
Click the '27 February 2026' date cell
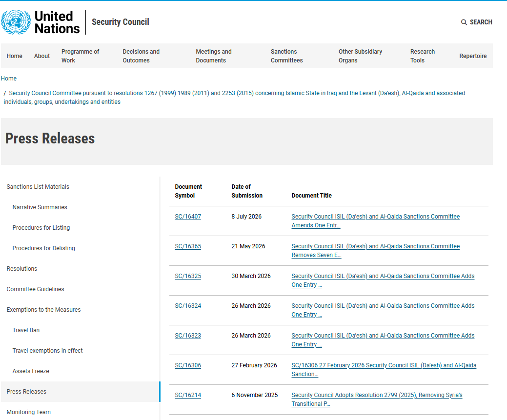[x=254, y=365]
